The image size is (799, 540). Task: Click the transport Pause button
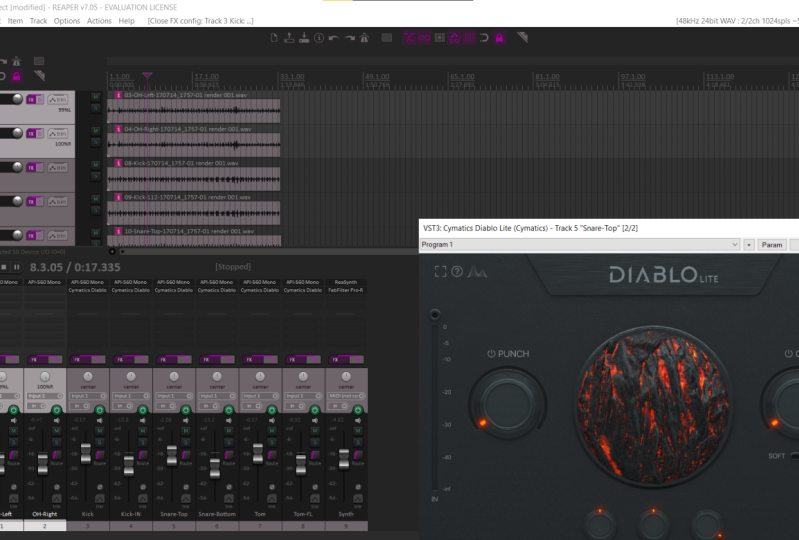coord(17,267)
